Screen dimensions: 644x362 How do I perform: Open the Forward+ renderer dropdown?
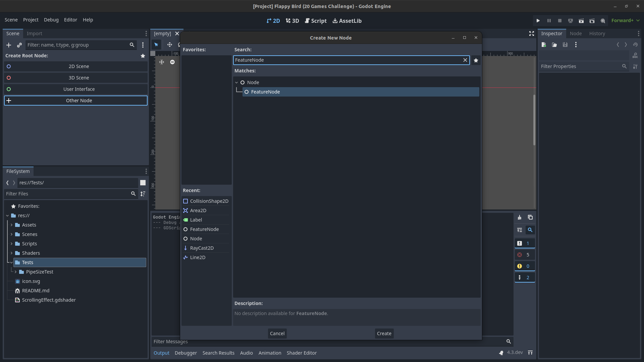[625, 20]
